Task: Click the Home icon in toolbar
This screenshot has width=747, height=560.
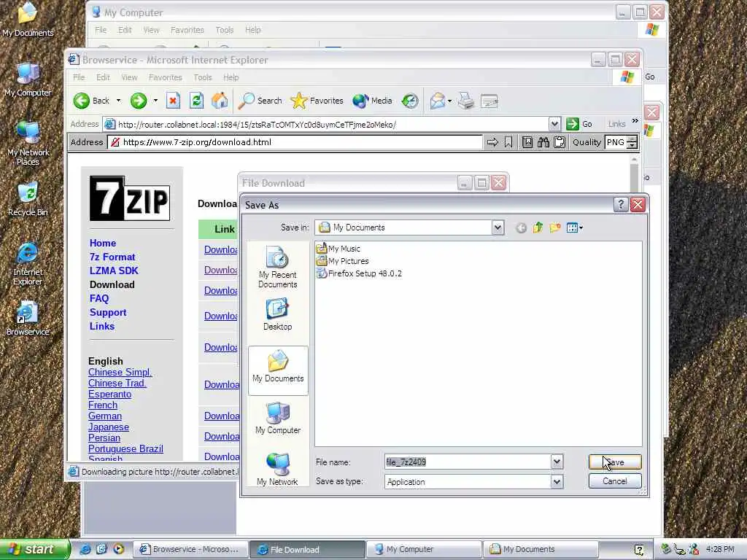Action: pos(220,101)
